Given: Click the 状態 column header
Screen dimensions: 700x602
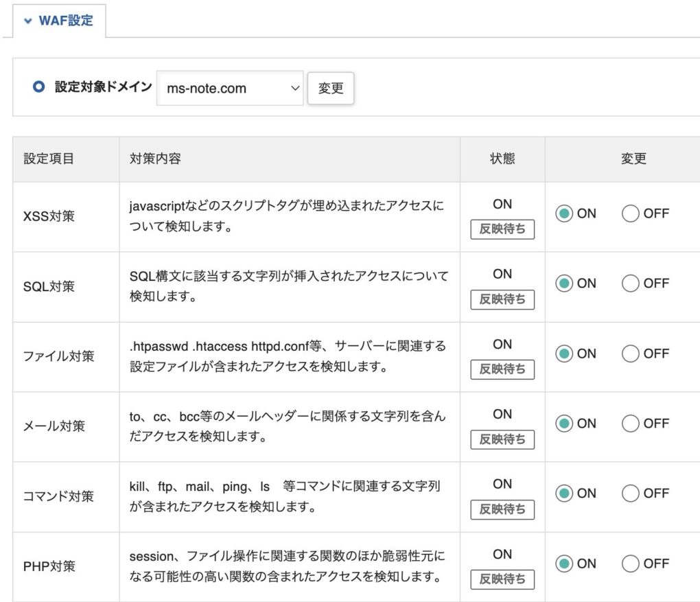Looking at the screenshot, I should (502, 159).
